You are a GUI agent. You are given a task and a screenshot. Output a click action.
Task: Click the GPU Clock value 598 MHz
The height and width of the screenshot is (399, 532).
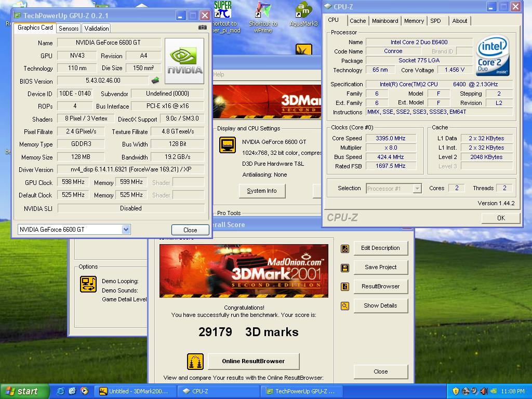click(x=73, y=182)
